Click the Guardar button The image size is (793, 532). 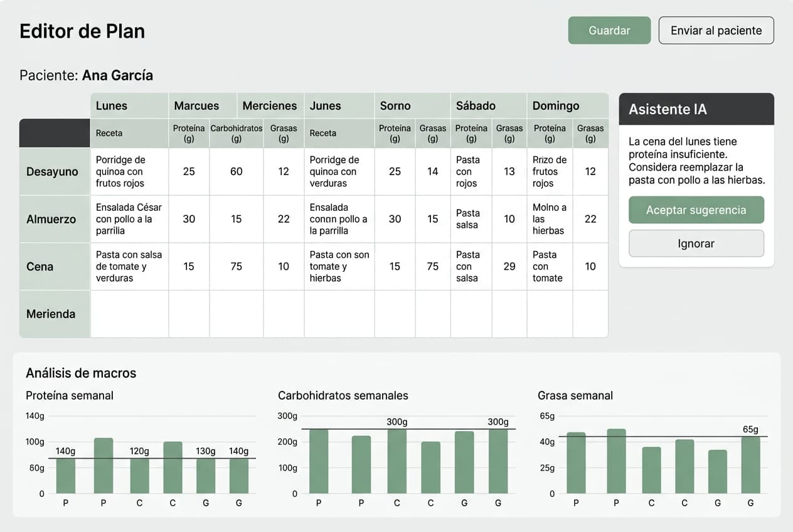pos(609,30)
